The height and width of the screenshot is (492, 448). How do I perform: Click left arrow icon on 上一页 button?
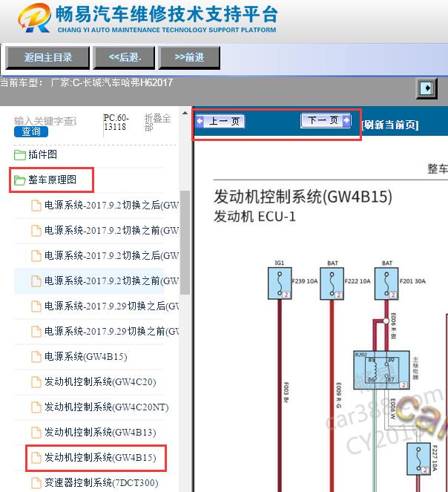pos(200,121)
